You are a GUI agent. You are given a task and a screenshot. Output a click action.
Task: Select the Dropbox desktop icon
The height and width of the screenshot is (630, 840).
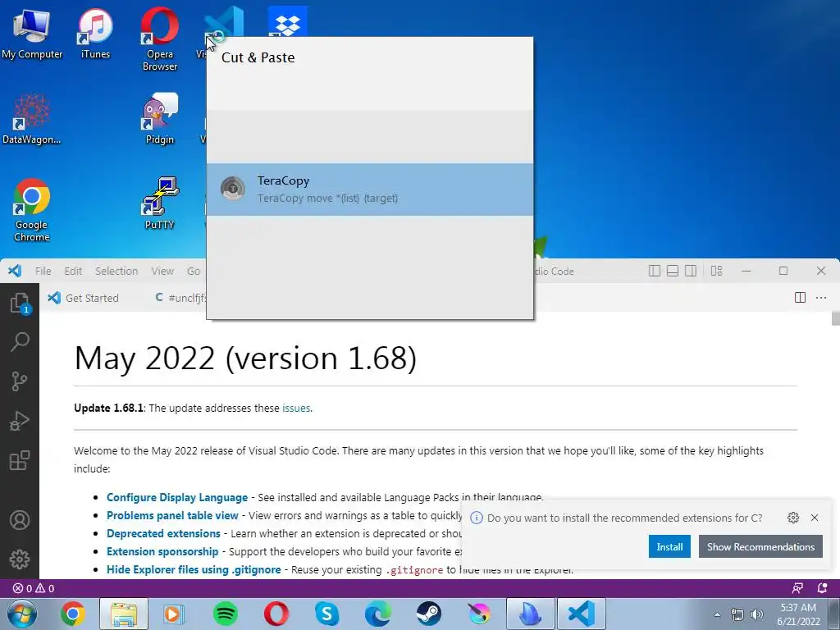288,21
